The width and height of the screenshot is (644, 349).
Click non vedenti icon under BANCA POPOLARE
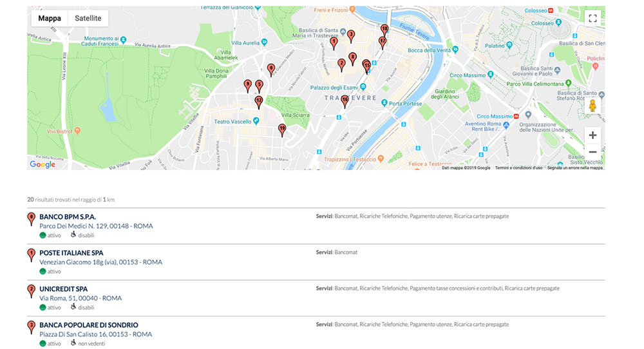73,343
